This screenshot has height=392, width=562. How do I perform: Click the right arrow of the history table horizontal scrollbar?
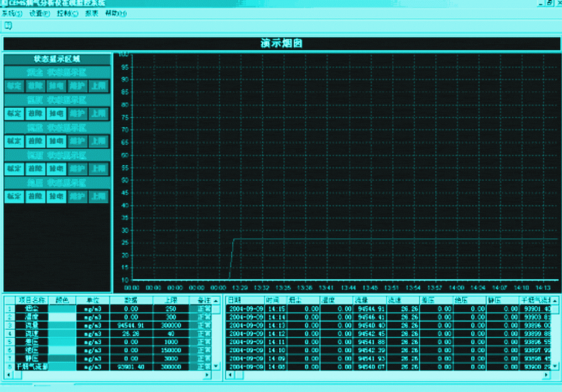[x=546, y=375]
